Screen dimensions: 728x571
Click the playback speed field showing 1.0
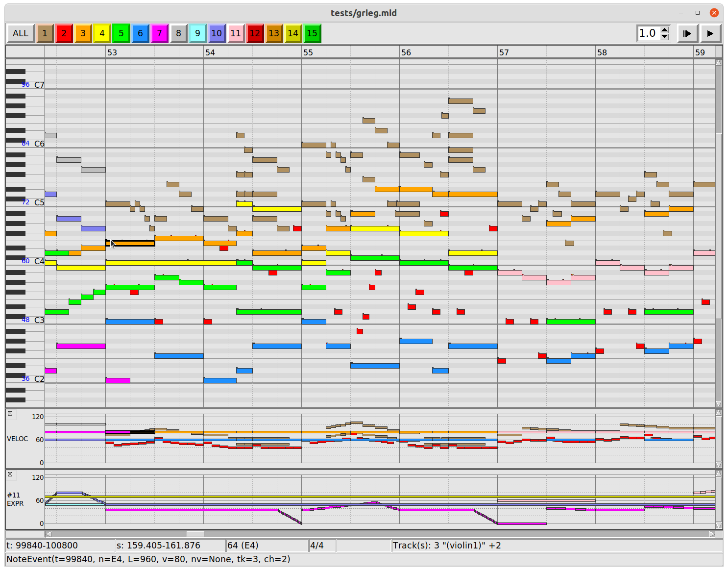coord(648,33)
